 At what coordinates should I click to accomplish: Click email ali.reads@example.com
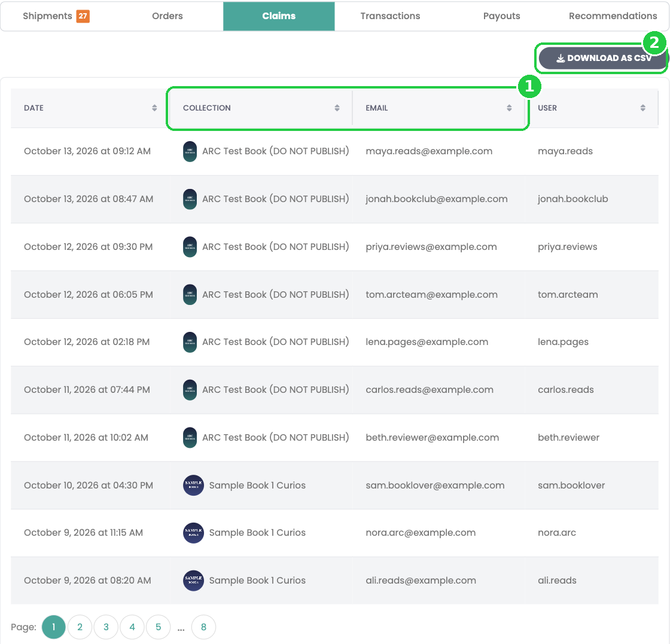click(421, 581)
